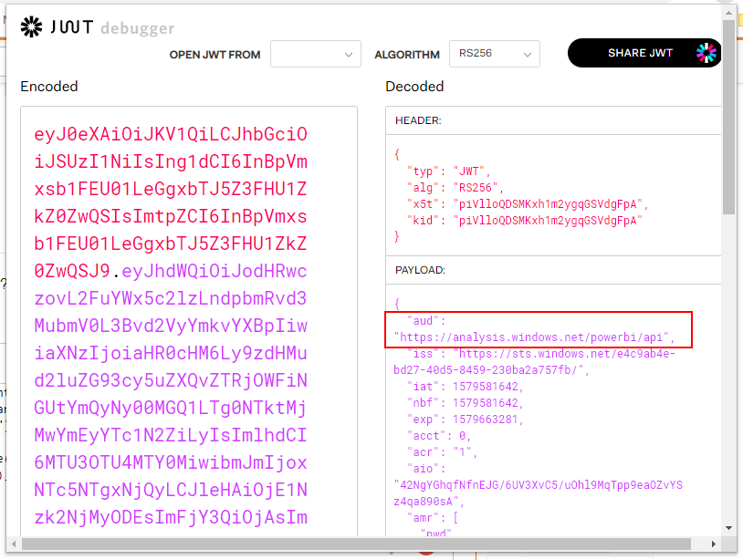Viewport: 743px width, 560px height.
Task: Click the SHARE JWT button
Action: [644, 53]
